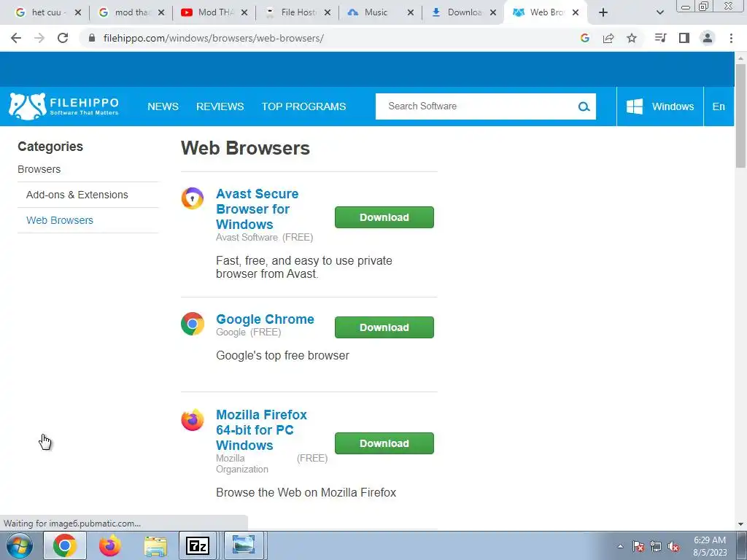Click the Mozilla Firefox listing icon

pos(193,419)
